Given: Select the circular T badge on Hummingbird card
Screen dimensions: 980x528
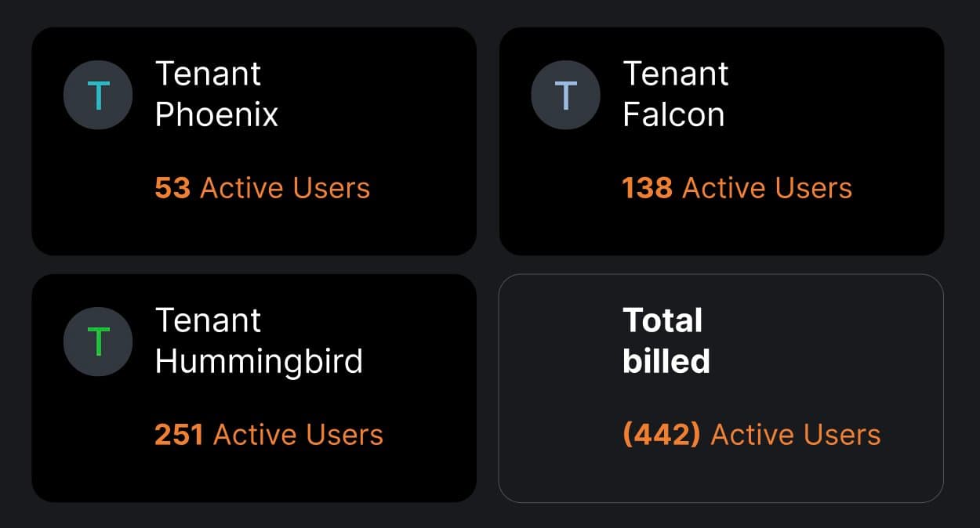Looking at the screenshot, I should (98, 342).
